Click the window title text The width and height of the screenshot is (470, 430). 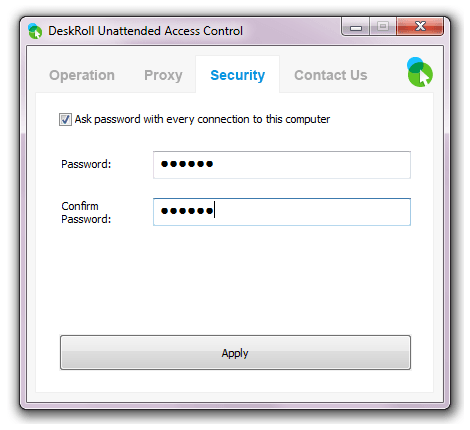pos(145,31)
